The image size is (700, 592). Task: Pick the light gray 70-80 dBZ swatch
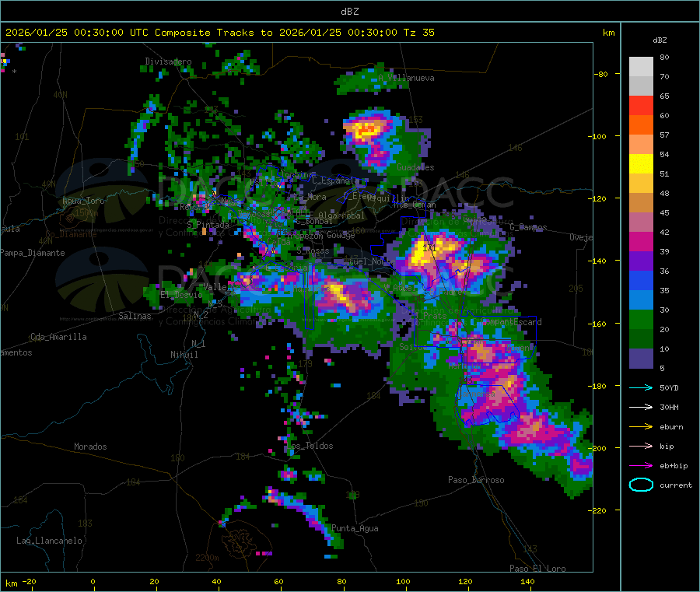(x=641, y=67)
